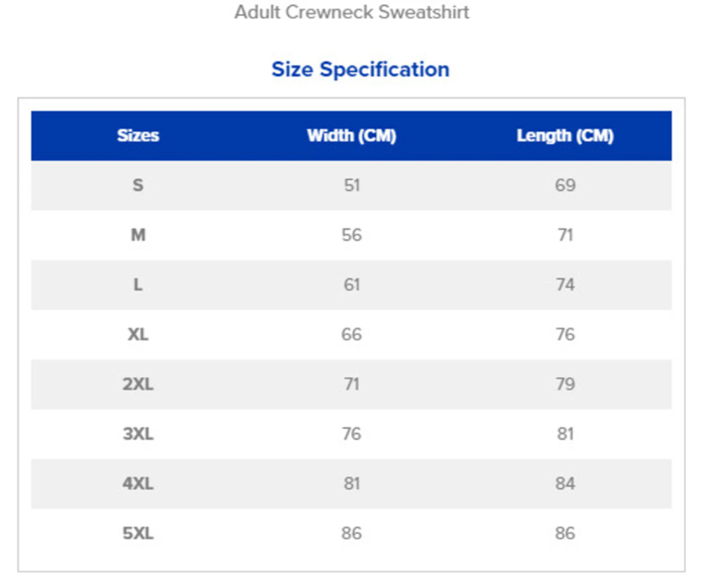
Task: Click width value 66 for size XL
Action: pos(352,334)
